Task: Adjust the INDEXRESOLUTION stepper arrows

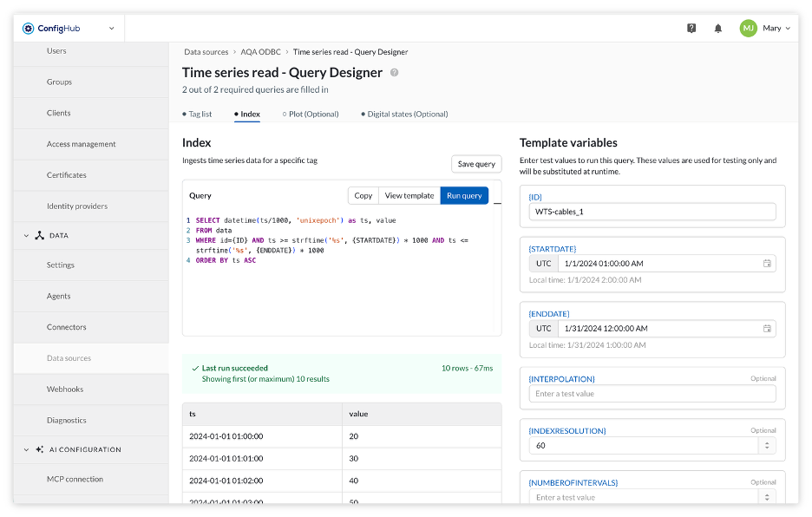Action: coord(767,446)
